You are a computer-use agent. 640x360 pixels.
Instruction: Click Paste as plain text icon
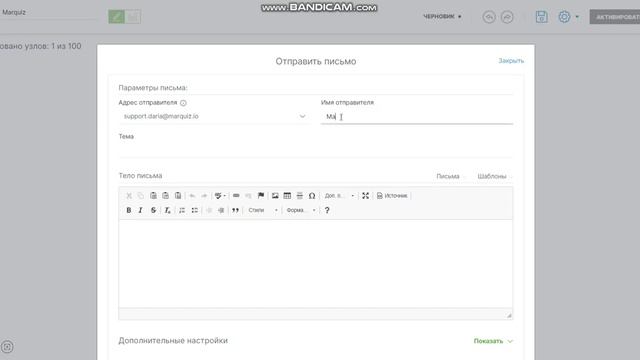[165, 196]
